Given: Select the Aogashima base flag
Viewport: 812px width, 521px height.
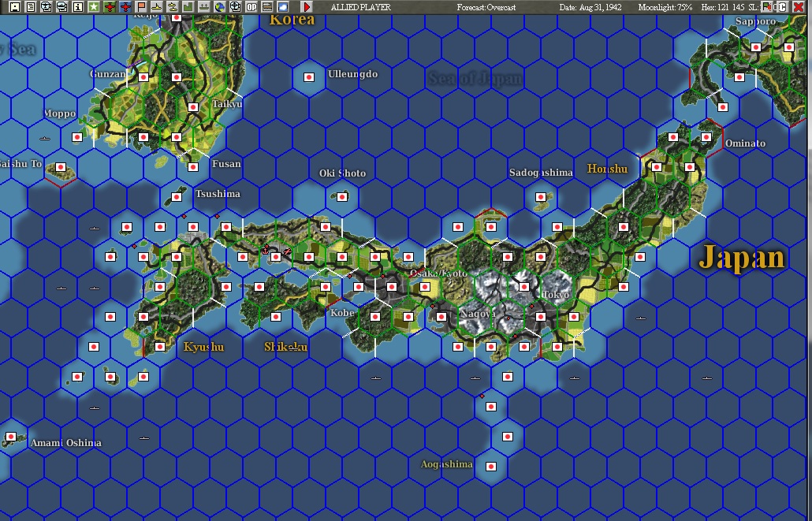Looking at the screenshot, I should (x=491, y=467).
